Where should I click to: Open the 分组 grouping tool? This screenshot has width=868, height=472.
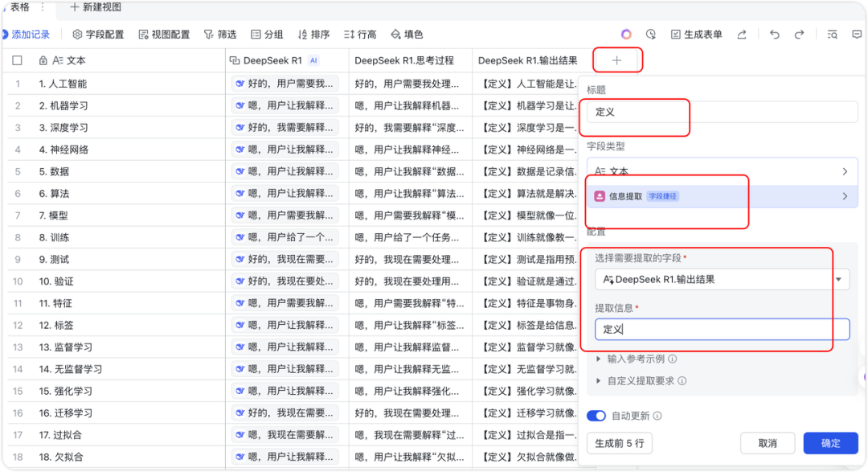click(x=267, y=35)
